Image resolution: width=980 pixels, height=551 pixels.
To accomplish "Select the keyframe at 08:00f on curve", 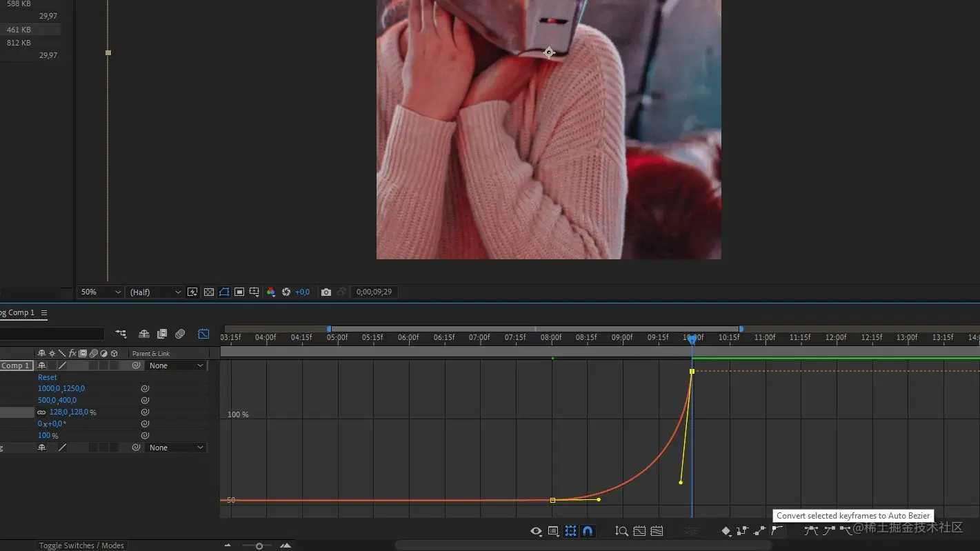I will click(x=552, y=500).
